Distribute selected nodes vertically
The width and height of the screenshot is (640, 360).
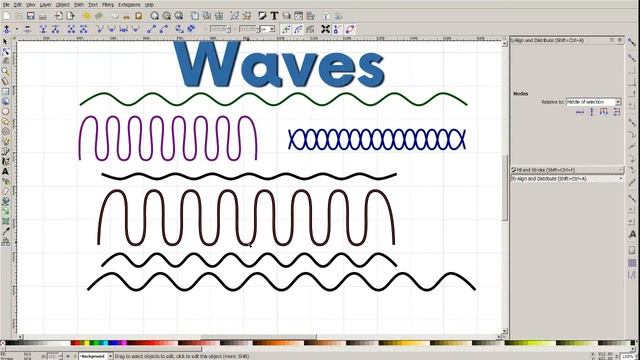pos(616,112)
